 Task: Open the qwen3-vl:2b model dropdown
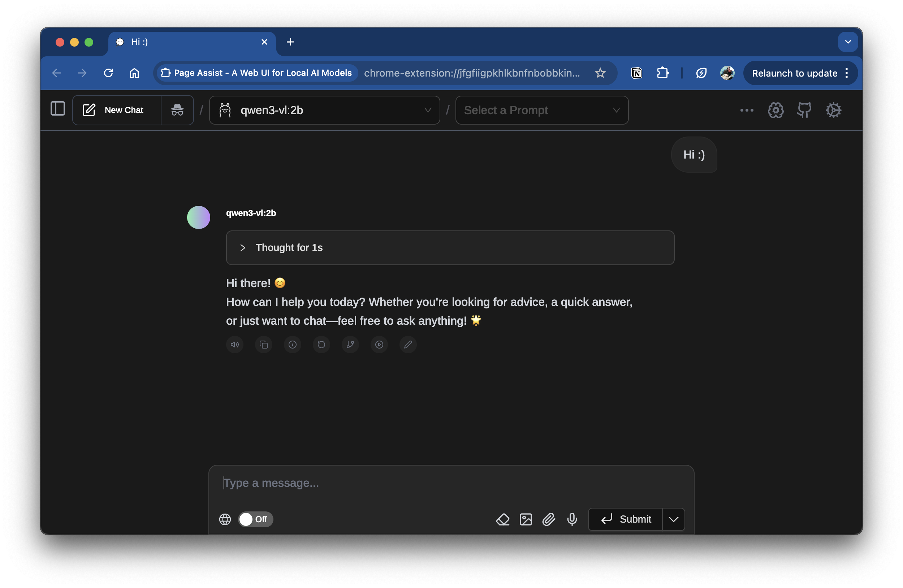324,110
